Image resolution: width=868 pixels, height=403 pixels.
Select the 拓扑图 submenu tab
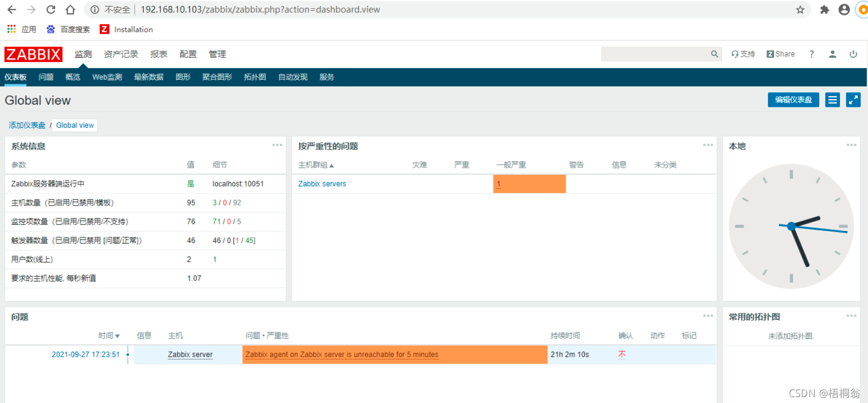tap(255, 77)
